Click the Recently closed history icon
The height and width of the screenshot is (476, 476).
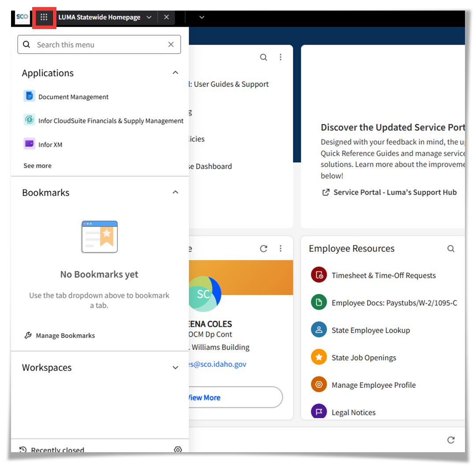tap(23, 449)
